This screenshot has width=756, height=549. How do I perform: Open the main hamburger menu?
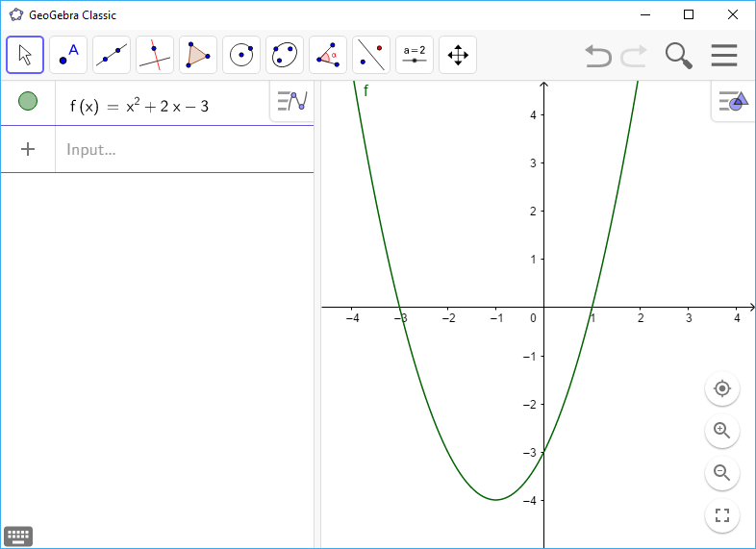[723, 56]
